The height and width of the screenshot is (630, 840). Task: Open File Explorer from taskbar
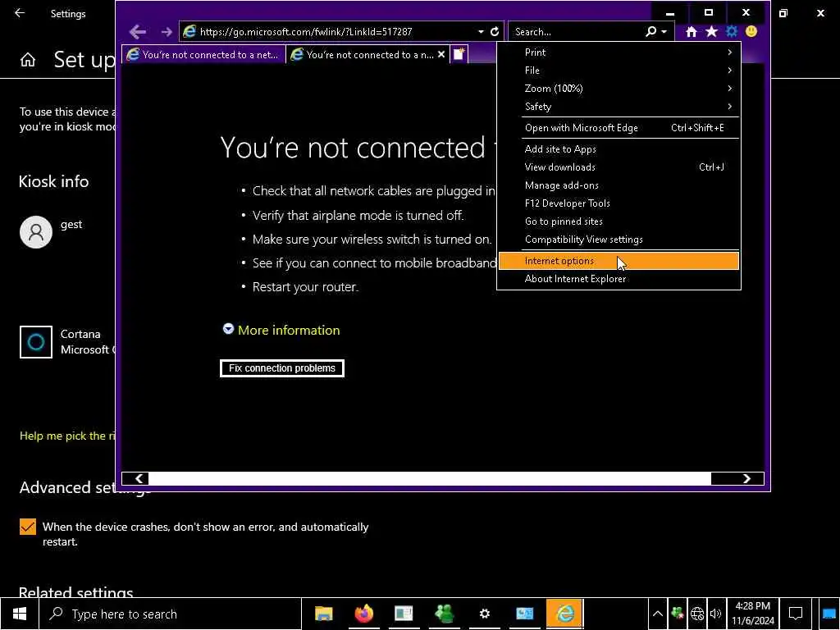pos(323,614)
